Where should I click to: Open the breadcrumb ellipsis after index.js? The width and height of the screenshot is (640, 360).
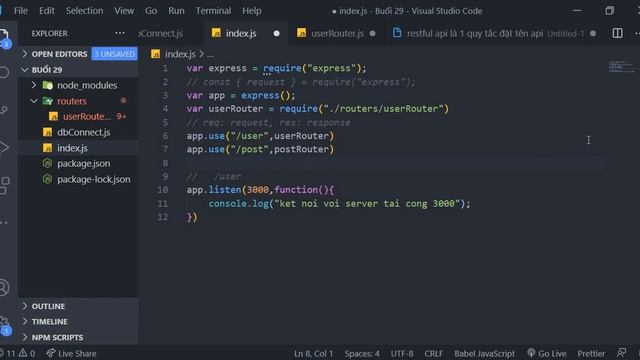(x=210, y=55)
